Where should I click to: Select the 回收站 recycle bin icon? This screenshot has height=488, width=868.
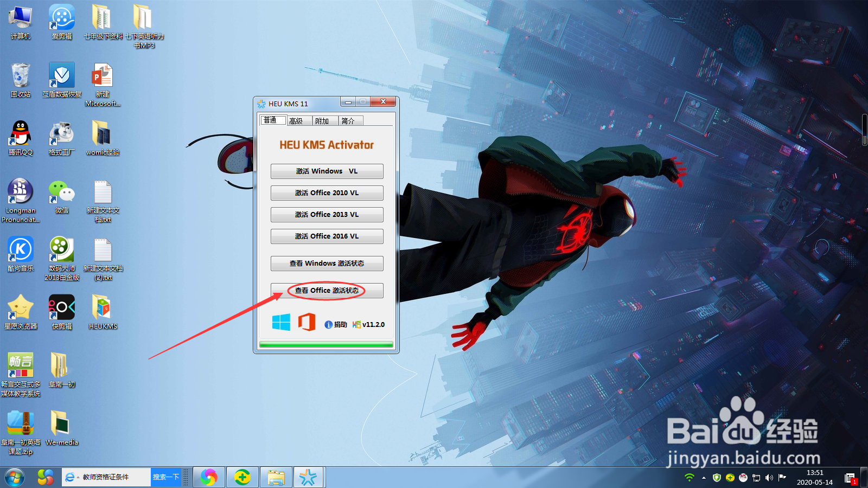tap(21, 81)
